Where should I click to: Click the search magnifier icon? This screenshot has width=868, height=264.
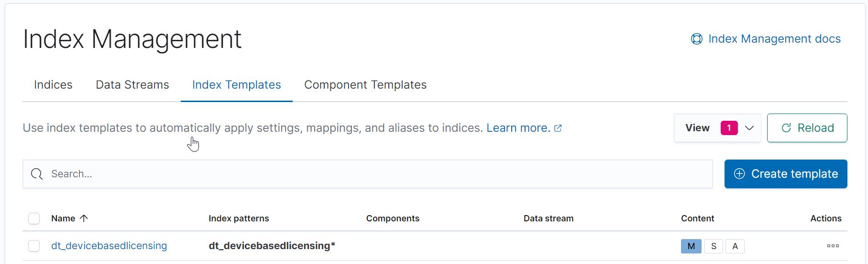click(x=37, y=174)
